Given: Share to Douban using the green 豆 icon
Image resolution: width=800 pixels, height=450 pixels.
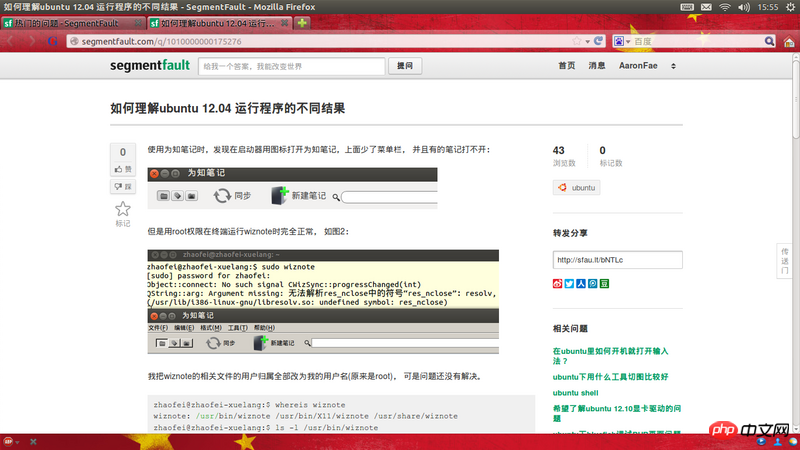Looking at the screenshot, I should [x=604, y=284].
